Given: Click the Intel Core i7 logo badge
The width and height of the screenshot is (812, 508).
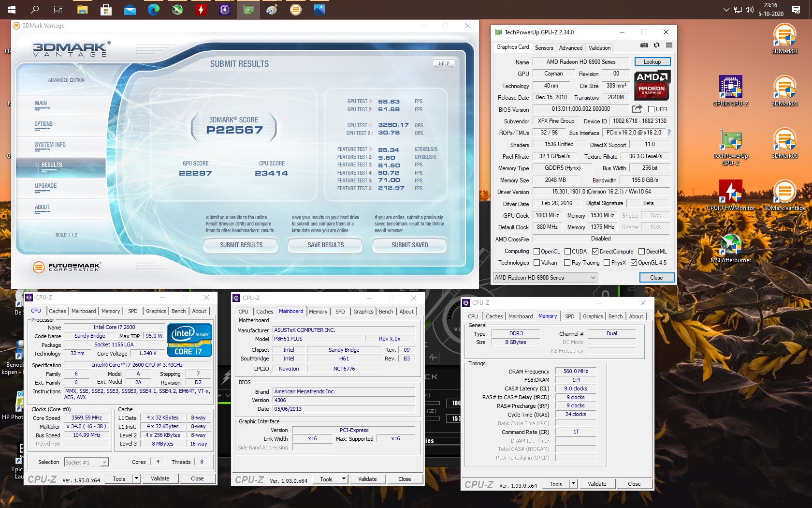Looking at the screenshot, I should tap(189, 340).
